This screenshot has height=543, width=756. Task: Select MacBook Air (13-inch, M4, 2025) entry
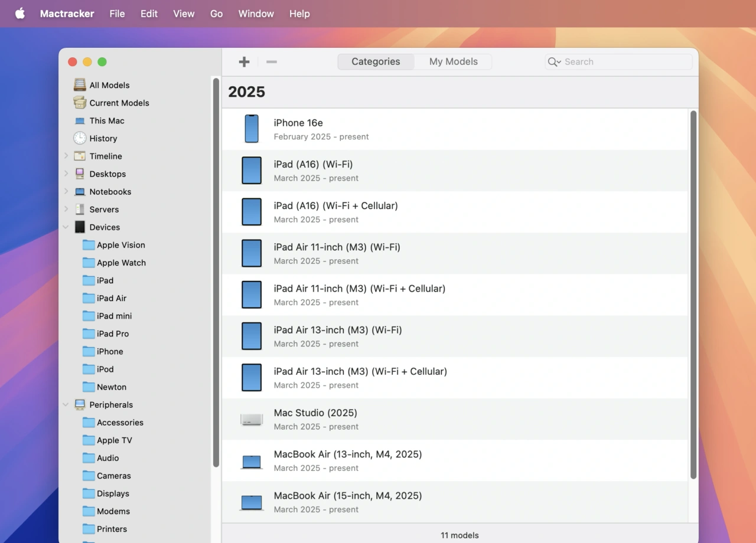pyautogui.click(x=348, y=460)
